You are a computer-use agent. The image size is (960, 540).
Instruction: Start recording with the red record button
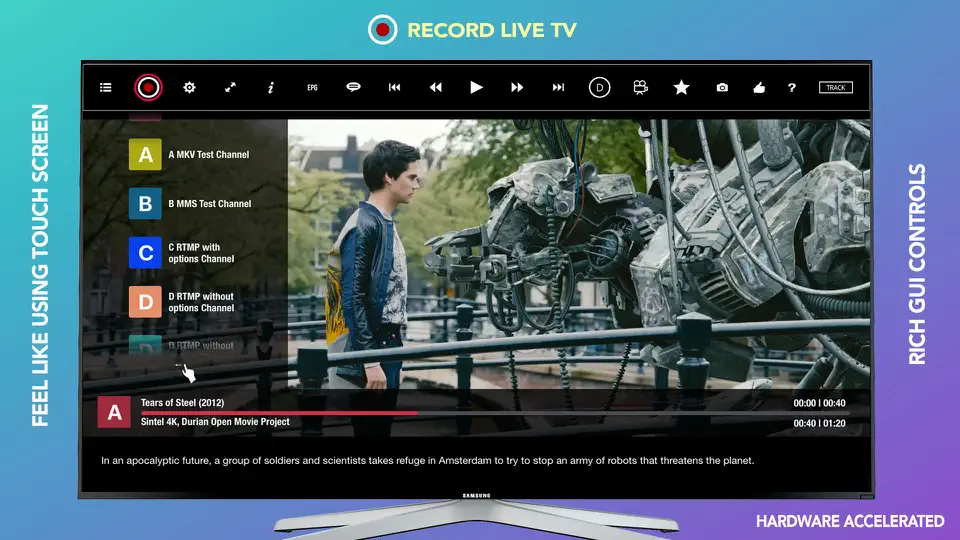[x=148, y=88]
